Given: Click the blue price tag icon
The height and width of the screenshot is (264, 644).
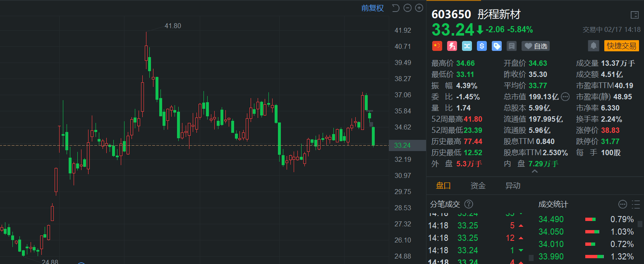Looking at the screenshot, I should coord(496,46).
